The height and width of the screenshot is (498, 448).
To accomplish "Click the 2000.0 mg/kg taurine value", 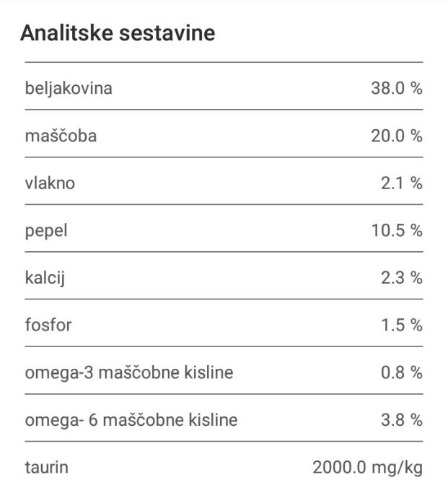I will 368,468.
